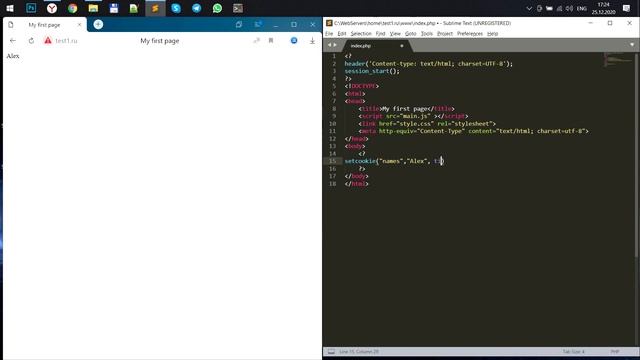Open Skype from the taskbar
This screenshot has width=640, height=360.
coord(176,8)
